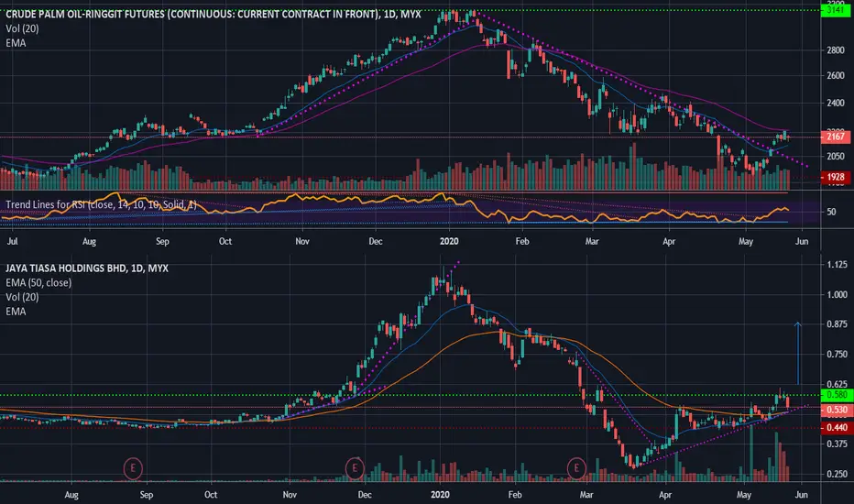Select the EMA legend below Jaya Tiasa Vol (20)
The height and width of the screenshot is (504, 854).
tap(16, 312)
